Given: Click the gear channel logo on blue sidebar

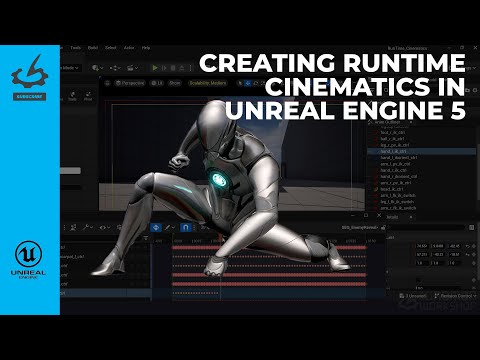Looking at the screenshot, I should click(x=30, y=71).
